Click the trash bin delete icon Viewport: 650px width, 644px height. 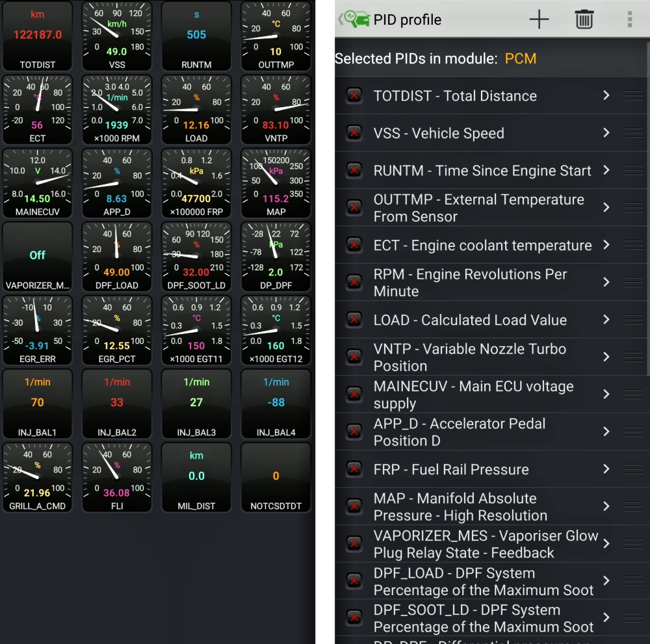584,19
